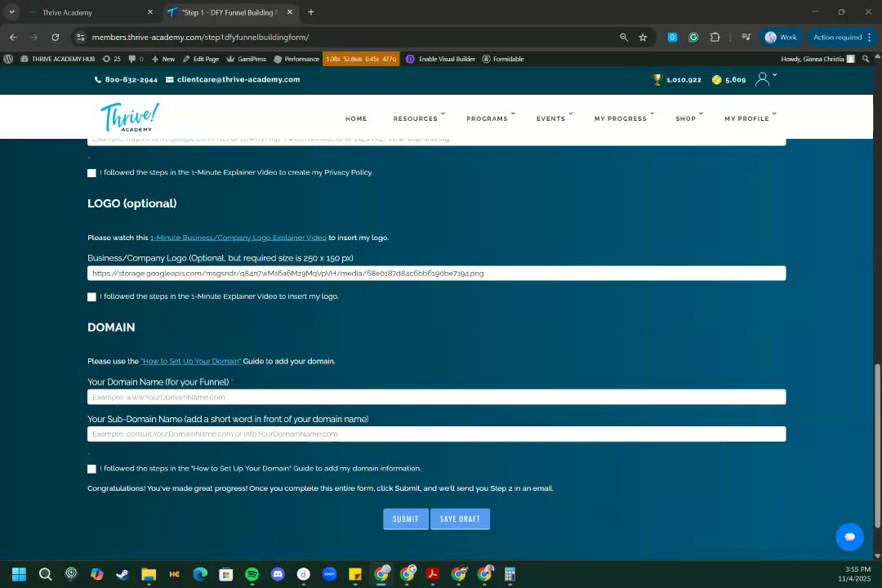Open the media control icon in Chrome toolbar
Viewport: 882px width, 588px height.
[746, 37]
